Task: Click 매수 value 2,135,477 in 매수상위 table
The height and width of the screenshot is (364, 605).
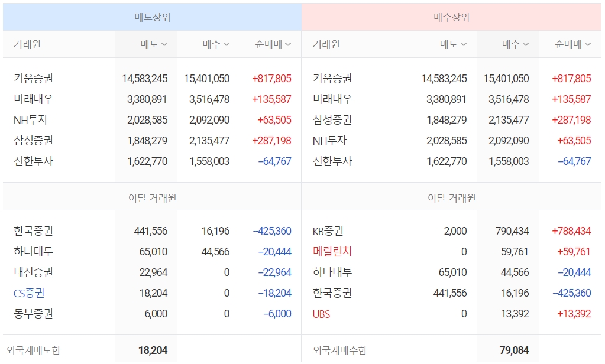Action: click(x=509, y=120)
